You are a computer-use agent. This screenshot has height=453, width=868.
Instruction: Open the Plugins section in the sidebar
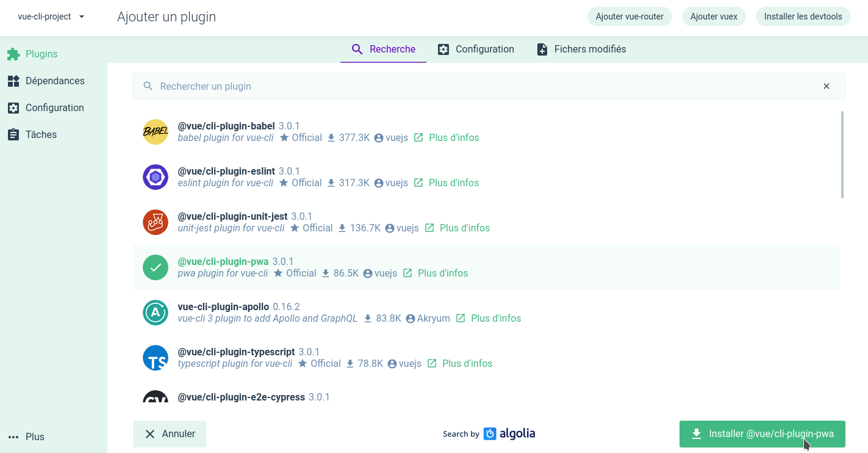point(41,54)
